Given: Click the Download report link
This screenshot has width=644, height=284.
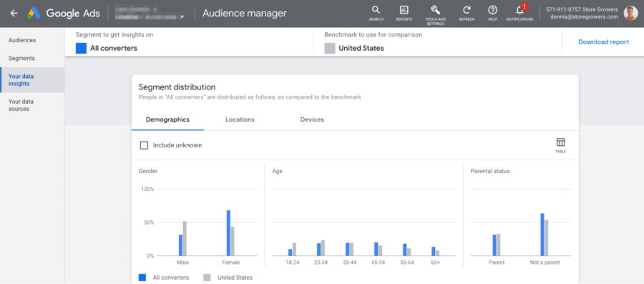Looking at the screenshot, I should point(603,42).
